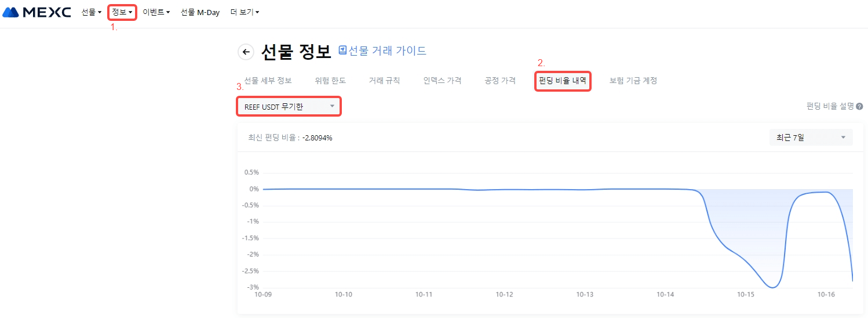Open the 정보 menu in navigation

[x=122, y=12]
